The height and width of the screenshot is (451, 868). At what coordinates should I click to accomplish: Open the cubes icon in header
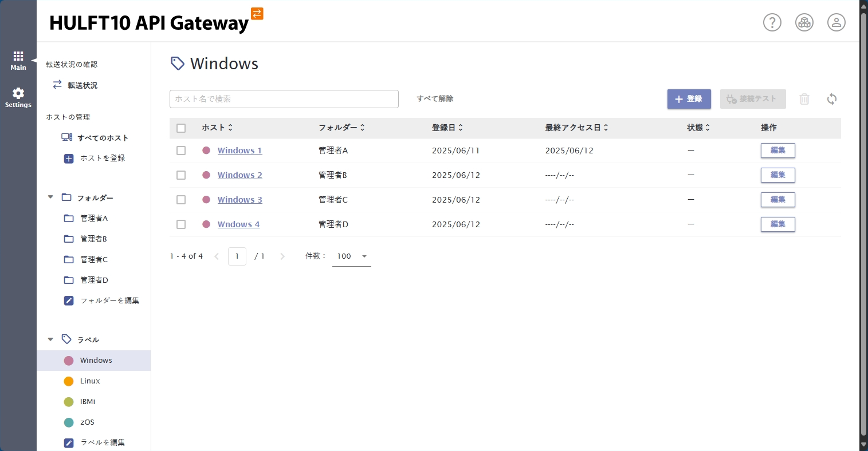click(804, 22)
